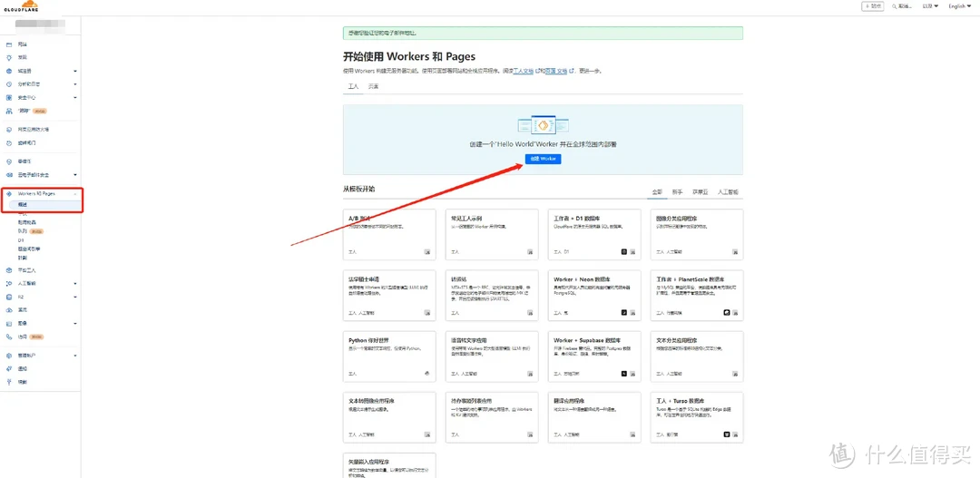Click the Supabase logo icon on the Worker + Supabase card
Viewport: 980px width, 478px height.
[x=623, y=373]
